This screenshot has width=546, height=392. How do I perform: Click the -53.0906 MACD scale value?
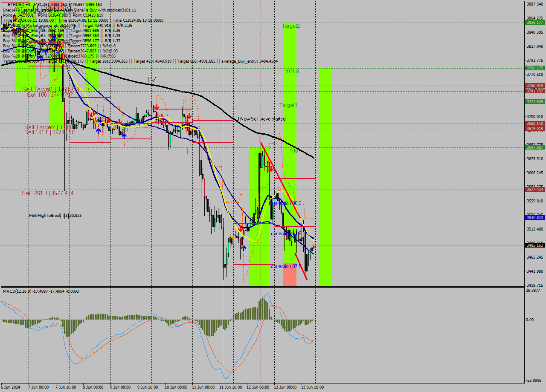(x=534, y=380)
